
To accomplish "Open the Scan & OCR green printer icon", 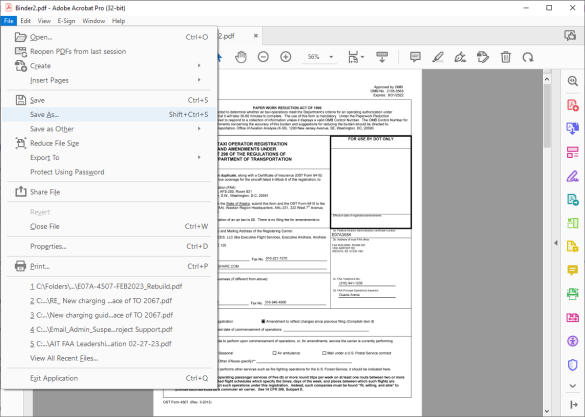I will coord(573,294).
